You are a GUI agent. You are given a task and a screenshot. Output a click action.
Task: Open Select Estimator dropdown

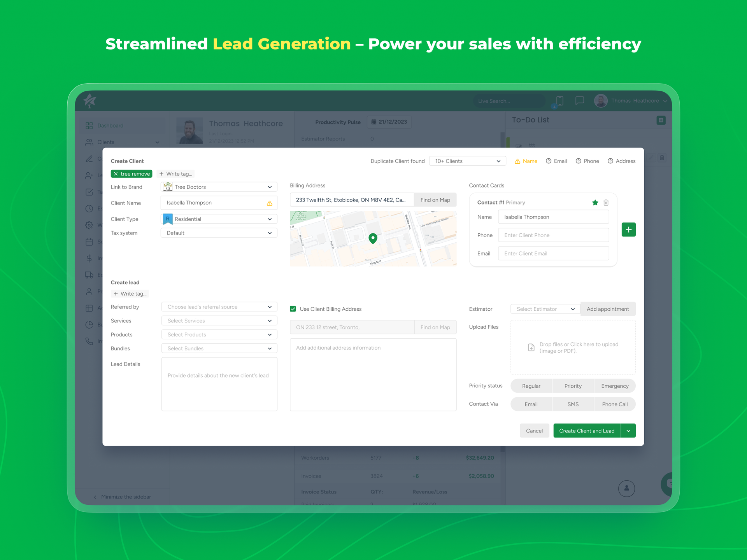click(x=545, y=309)
